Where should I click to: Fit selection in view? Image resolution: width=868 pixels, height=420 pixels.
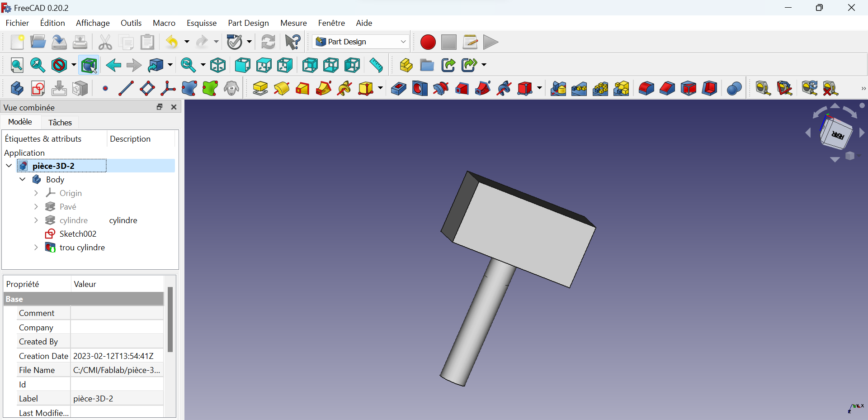pos(38,66)
